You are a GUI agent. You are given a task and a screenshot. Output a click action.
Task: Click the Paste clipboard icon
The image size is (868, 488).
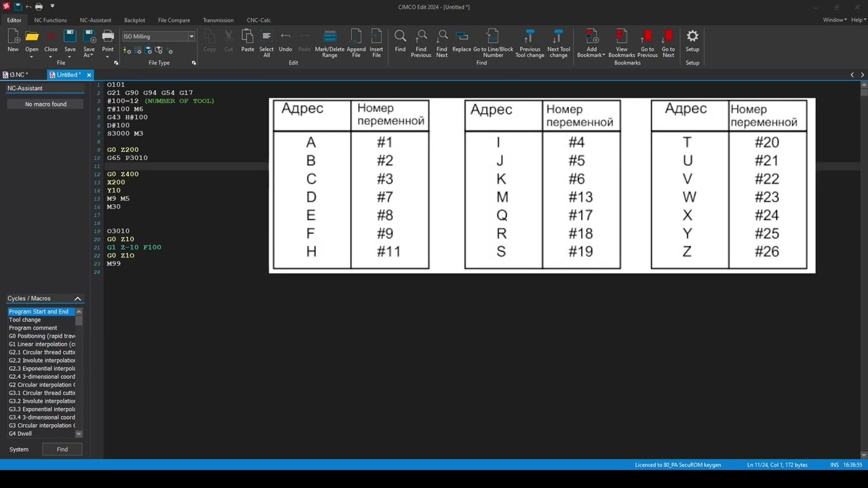[x=248, y=37]
